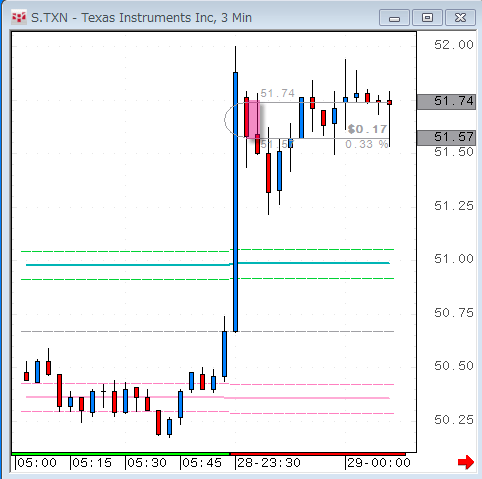Click the 05:00 time axis label
This screenshot has width=482, height=479.
(37, 463)
